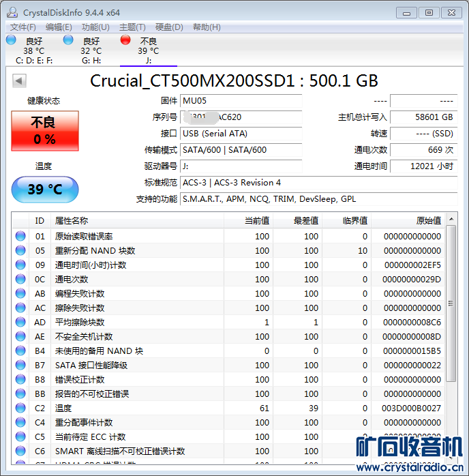Screen dimensions: 469x476
Task: Click the previous disk arrow button
Action: [19, 80]
